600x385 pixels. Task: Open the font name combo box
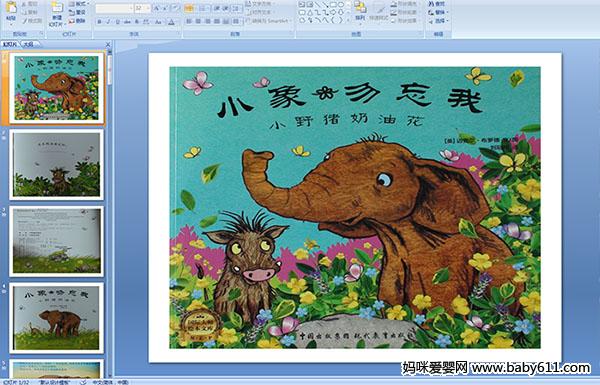point(114,8)
